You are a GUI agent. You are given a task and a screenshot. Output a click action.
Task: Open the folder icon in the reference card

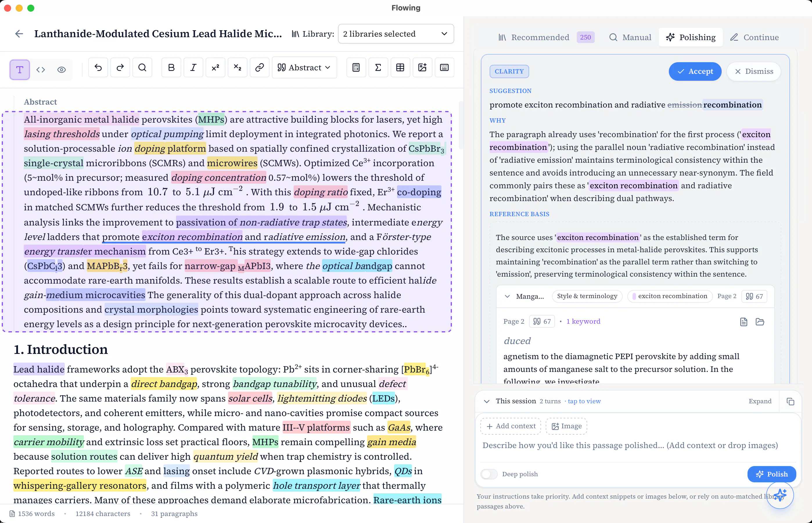pyautogui.click(x=760, y=322)
